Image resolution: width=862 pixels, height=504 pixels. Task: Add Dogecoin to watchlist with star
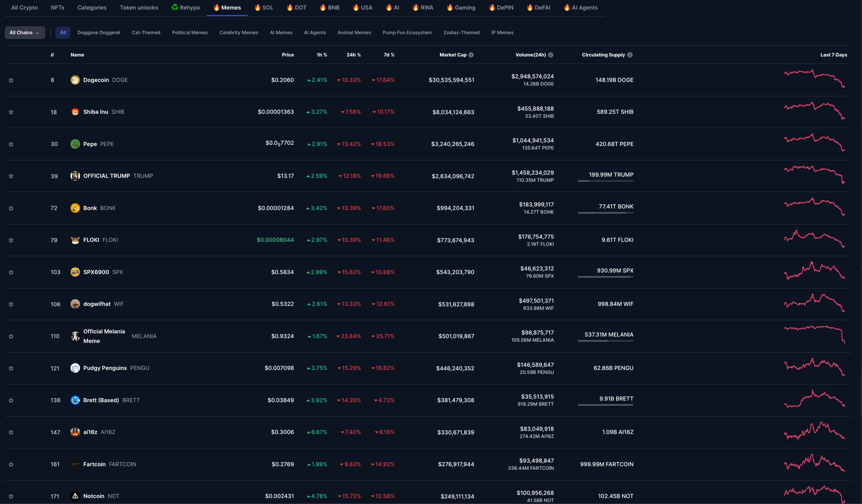tap(11, 80)
